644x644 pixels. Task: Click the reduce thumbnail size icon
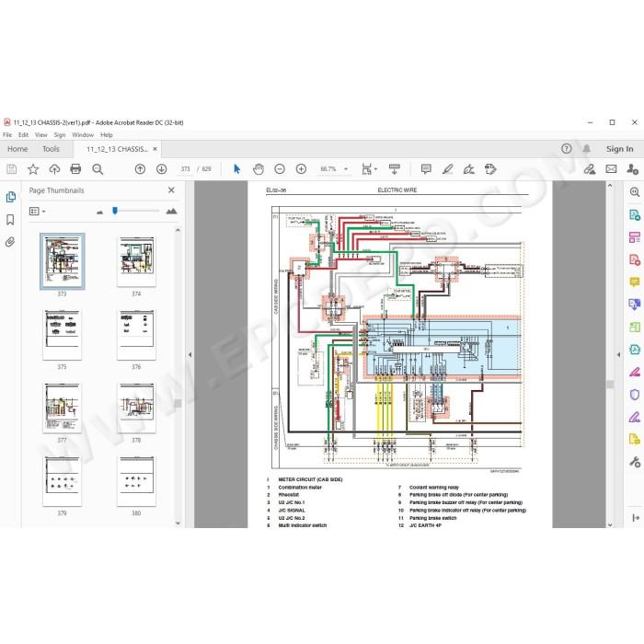click(x=99, y=212)
